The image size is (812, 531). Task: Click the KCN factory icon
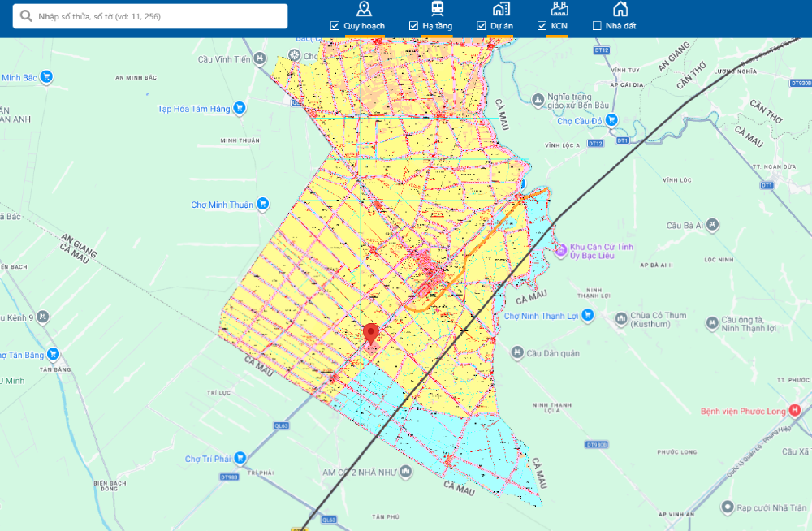(559, 9)
